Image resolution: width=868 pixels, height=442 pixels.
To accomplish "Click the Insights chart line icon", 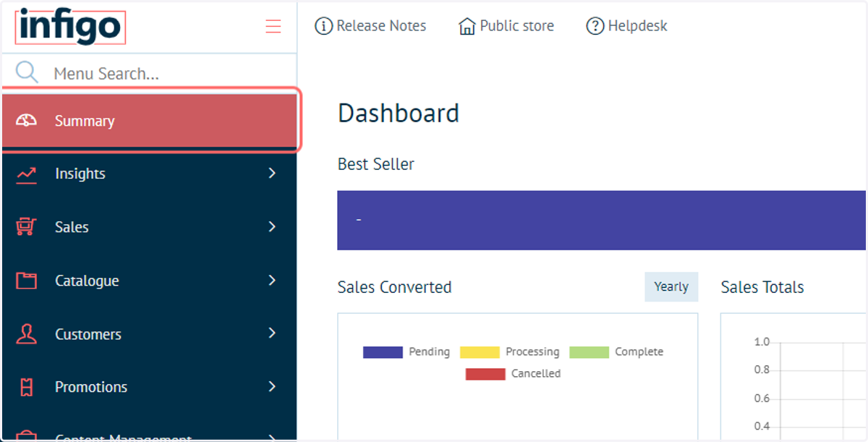I will click(27, 174).
